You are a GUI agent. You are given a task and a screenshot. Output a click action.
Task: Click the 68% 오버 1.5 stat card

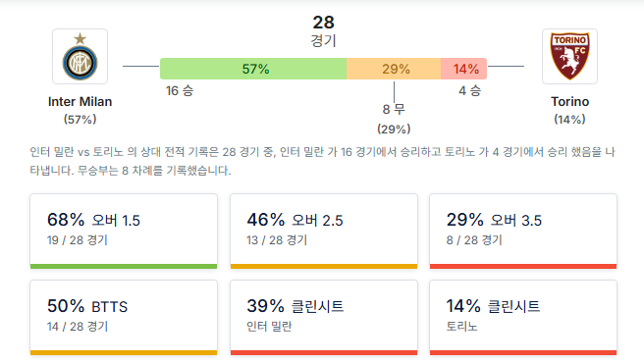124,232
